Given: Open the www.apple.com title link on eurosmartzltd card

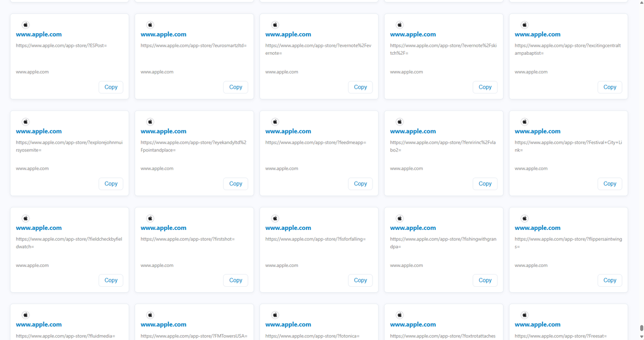Looking at the screenshot, I should point(163,34).
